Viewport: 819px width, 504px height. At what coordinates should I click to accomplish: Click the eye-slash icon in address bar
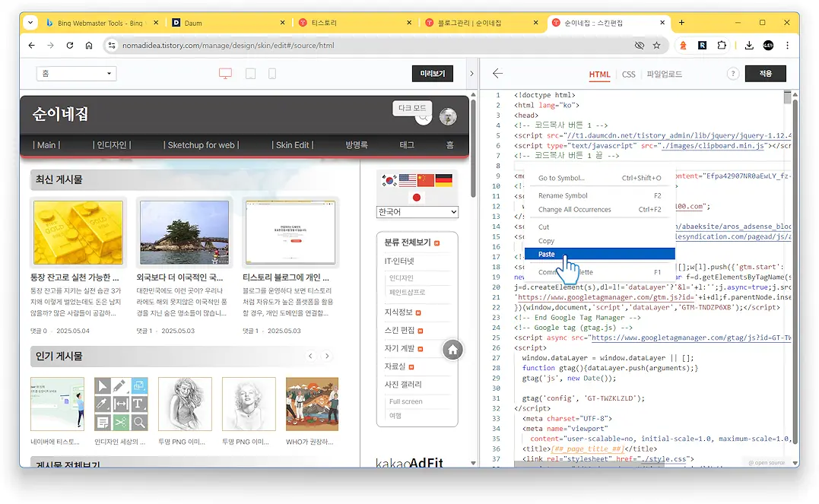pos(640,46)
